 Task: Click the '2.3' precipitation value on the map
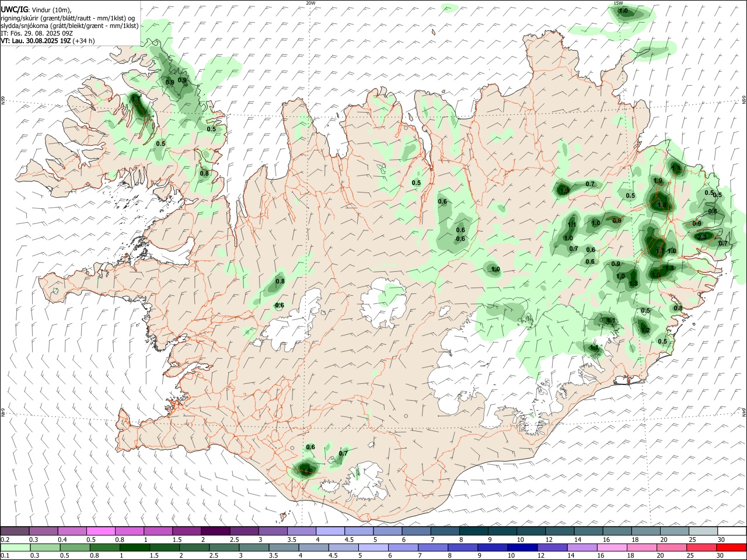pos(702,236)
